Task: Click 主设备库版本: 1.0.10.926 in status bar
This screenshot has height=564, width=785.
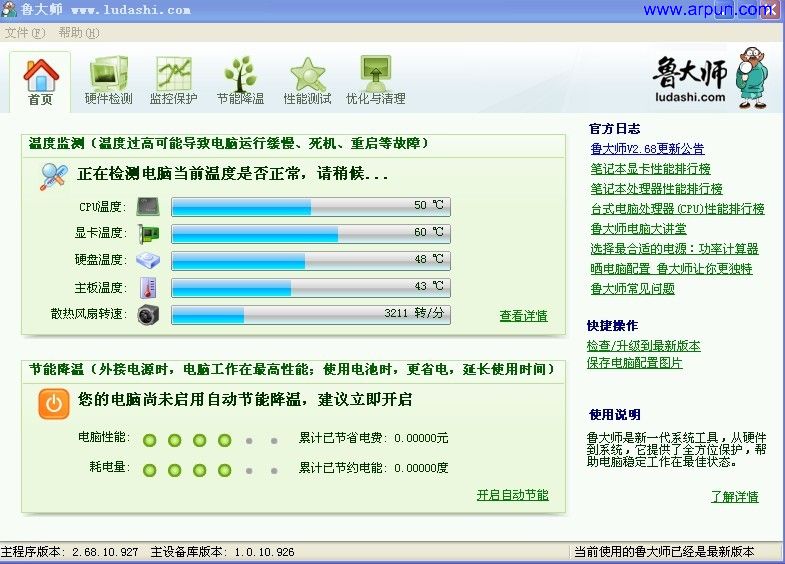Action: pos(222,552)
